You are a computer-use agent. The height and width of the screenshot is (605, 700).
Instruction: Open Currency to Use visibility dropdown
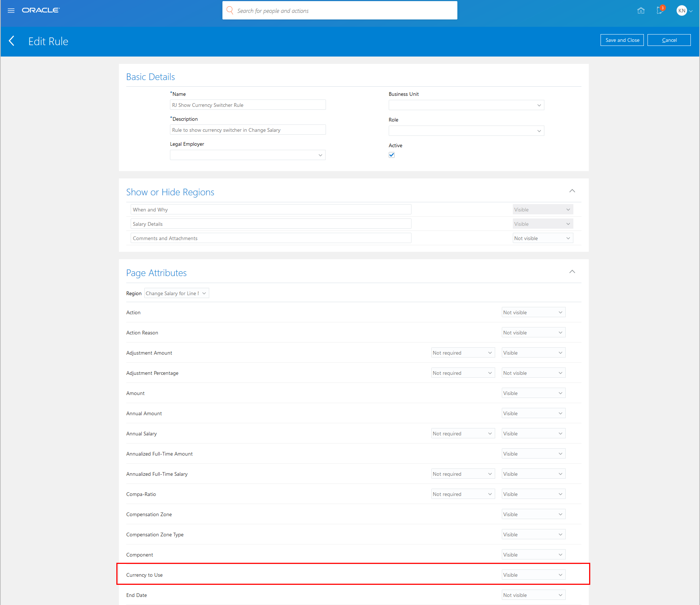coord(533,575)
